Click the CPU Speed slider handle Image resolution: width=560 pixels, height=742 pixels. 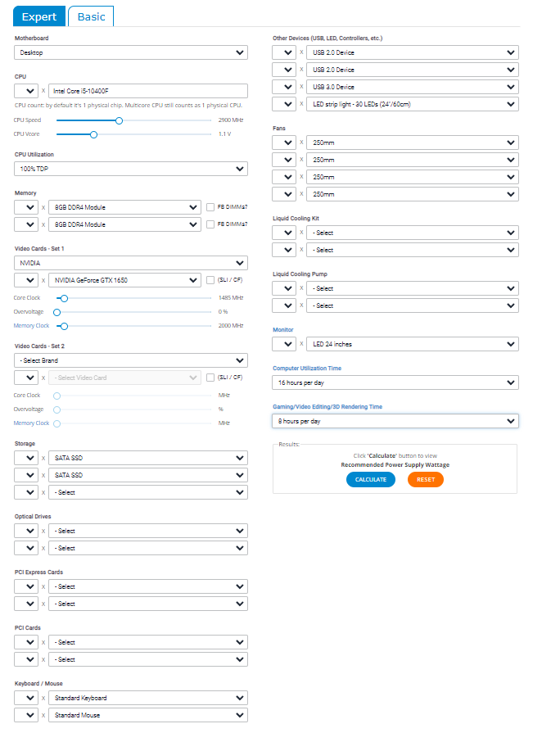(x=119, y=120)
